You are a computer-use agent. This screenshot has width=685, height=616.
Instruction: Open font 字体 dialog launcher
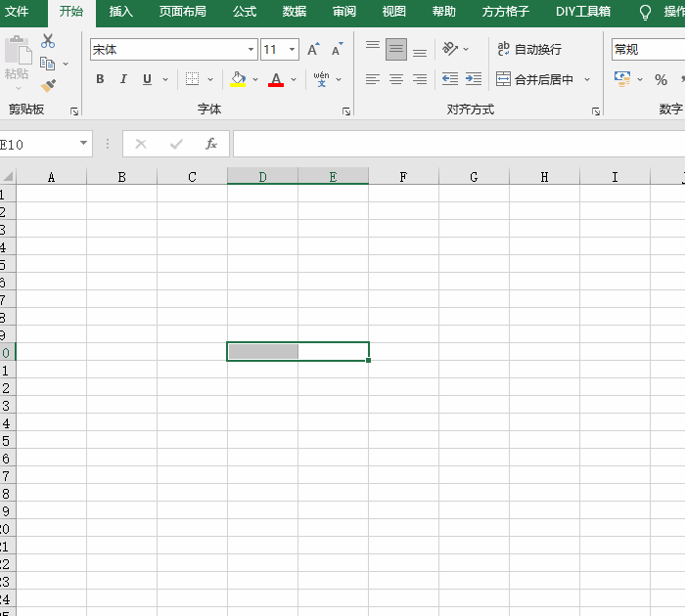tap(346, 111)
